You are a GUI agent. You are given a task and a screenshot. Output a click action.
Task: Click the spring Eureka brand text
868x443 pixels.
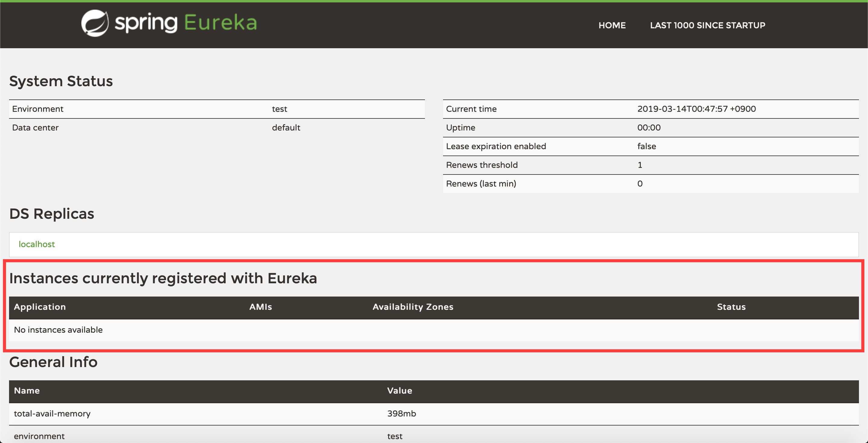(186, 23)
